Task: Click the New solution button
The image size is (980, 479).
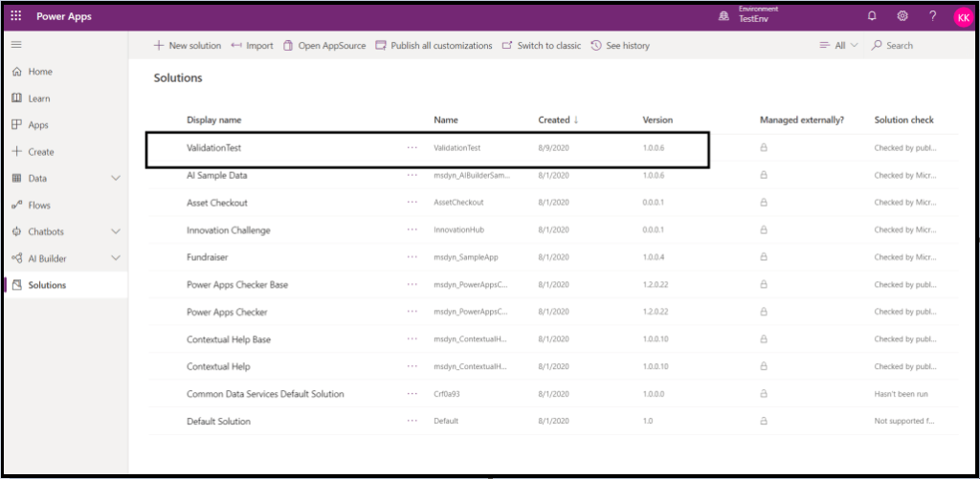Action: 188,46
